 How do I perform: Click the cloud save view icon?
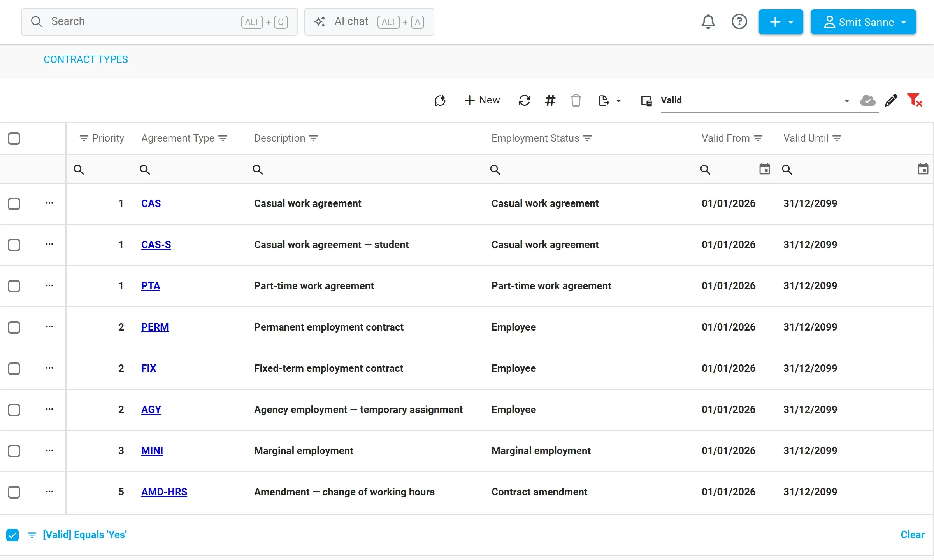(867, 100)
